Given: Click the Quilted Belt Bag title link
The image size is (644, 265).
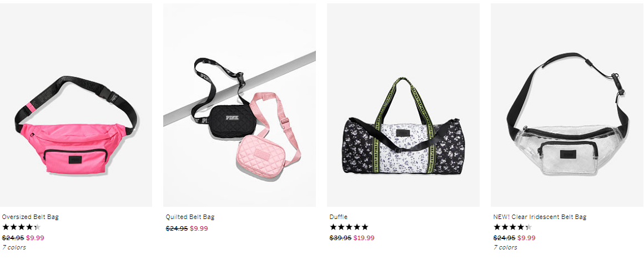Looking at the screenshot, I should (x=190, y=217).
